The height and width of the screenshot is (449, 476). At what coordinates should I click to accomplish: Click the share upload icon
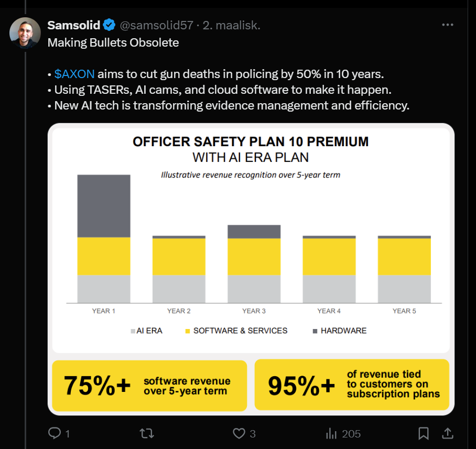pyautogui.click(x=448, y=433)
